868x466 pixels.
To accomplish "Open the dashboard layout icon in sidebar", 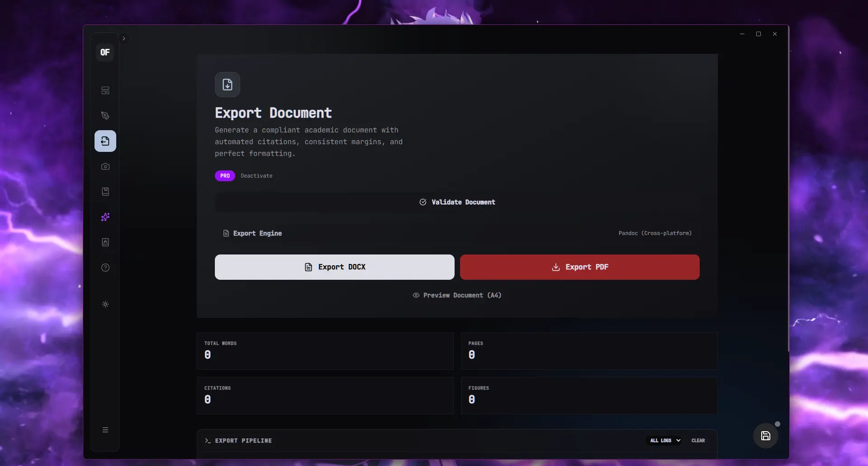I will coord(105,90).
